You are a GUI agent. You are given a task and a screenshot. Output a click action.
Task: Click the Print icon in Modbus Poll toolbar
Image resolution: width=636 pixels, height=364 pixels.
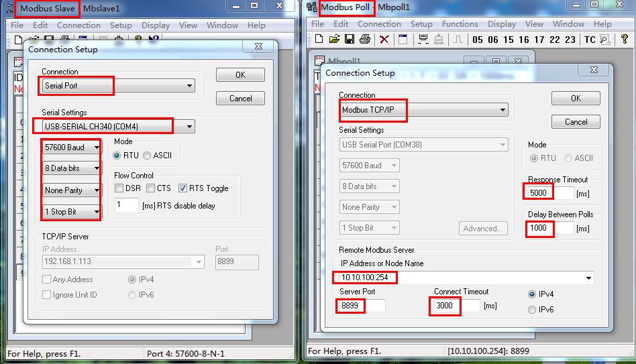tap(364, 40)
